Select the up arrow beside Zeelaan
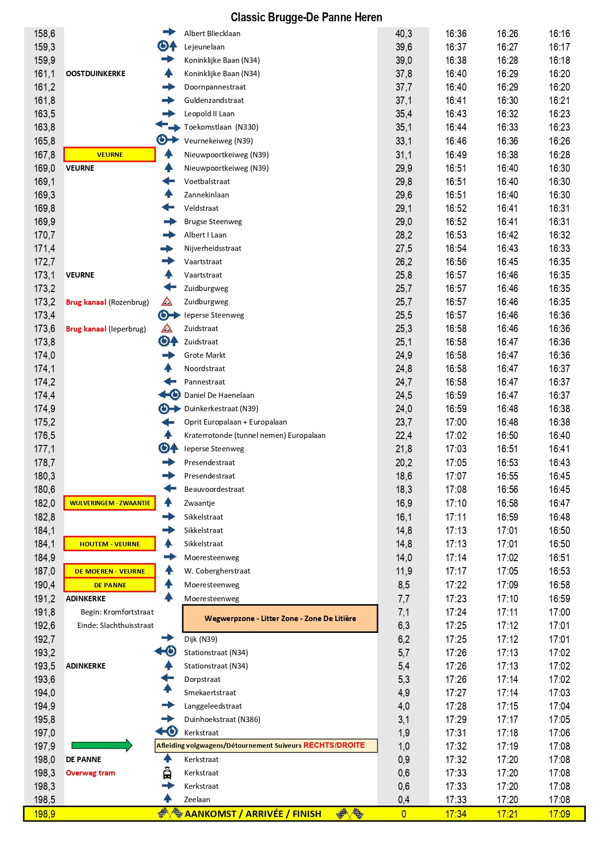The image size is (614, 868). pos(167,798)
